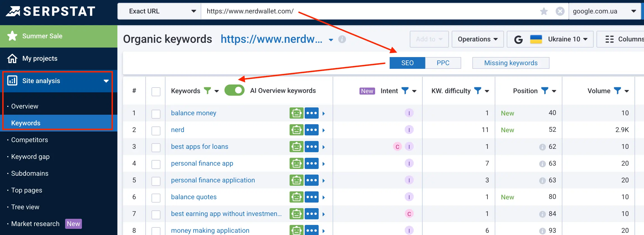Click the My projects home icon
644x235 pixels.
point(12,58)
